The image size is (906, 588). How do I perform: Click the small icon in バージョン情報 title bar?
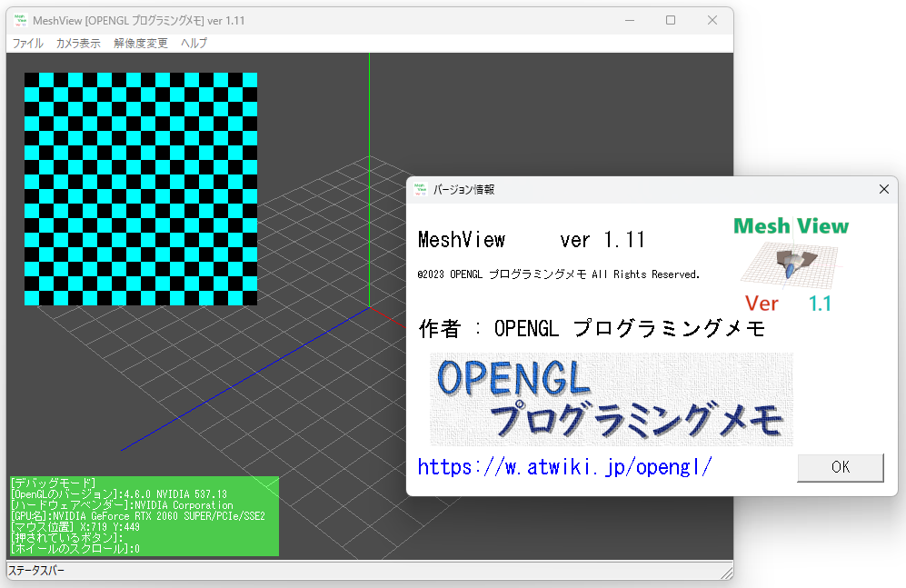point(421,189)
